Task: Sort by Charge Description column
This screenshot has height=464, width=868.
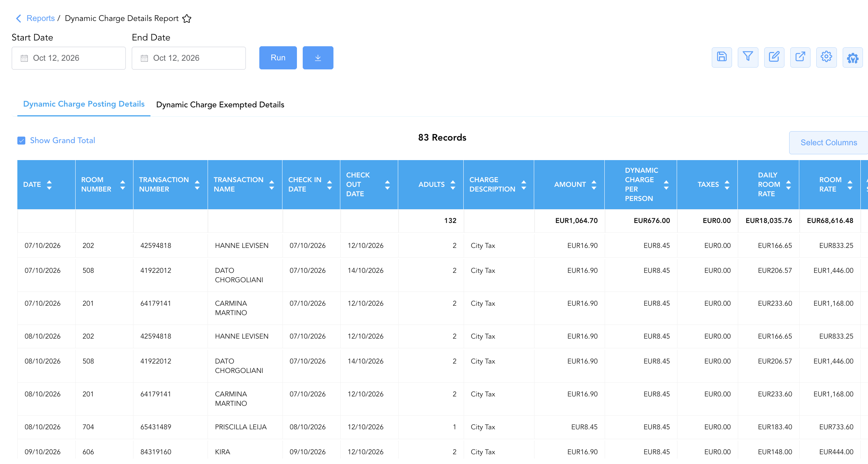Action: [524, 185]
